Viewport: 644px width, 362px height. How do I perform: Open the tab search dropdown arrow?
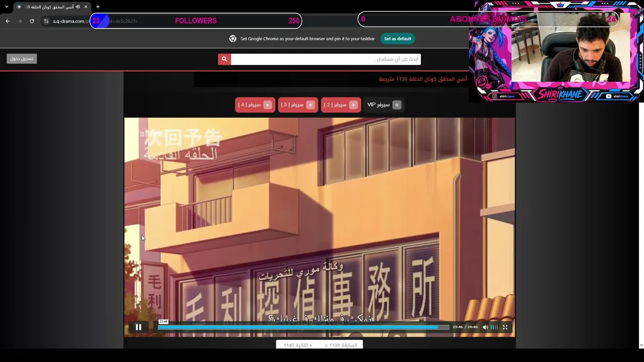click(7, 7)
